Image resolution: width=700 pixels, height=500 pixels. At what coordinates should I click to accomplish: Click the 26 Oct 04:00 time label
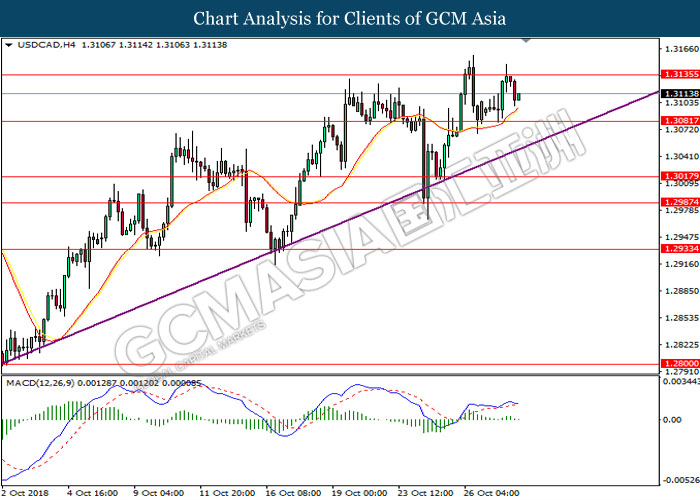(492, 493)
